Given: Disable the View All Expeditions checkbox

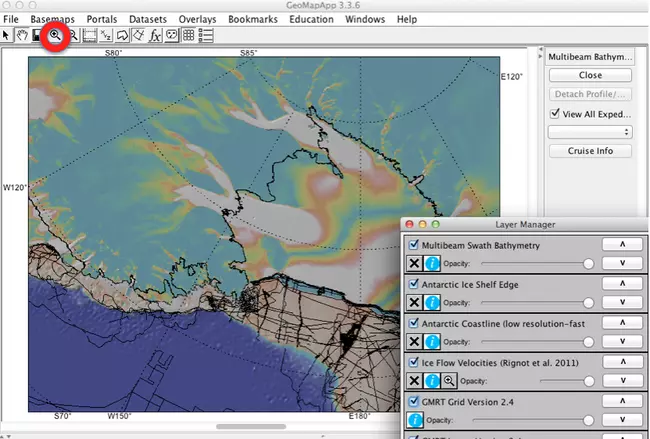Looking at the screenshot, I should [x=556, y=114].
